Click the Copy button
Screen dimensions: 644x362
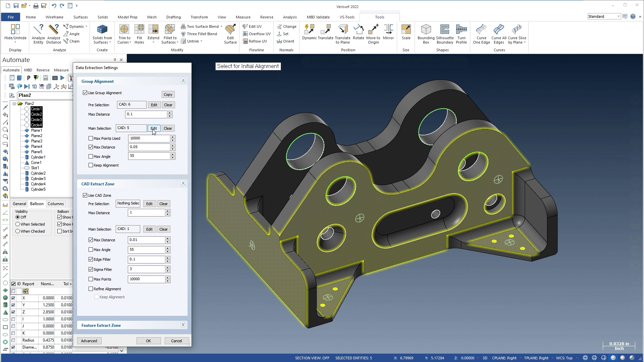[168, 95]
